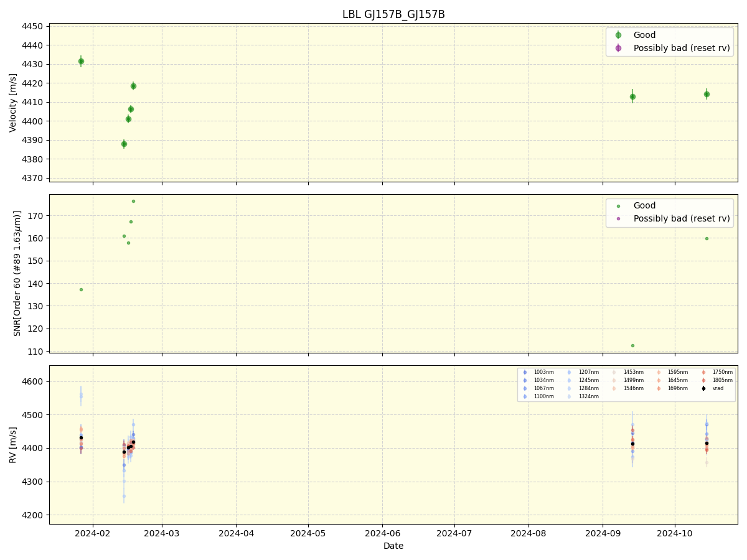This screenshot has height=560, width=747.
Task: Select the lowest velocity point near 4388 m/s
Action: (124, 144)
